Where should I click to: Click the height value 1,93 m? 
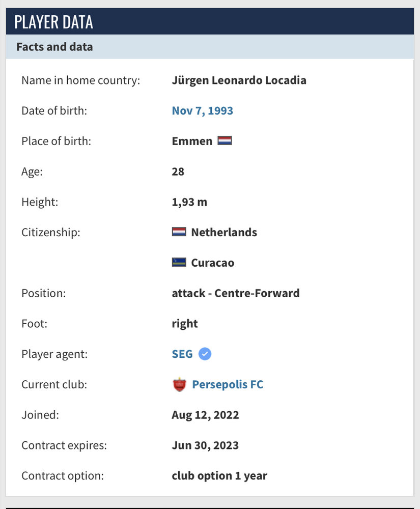pyautogui.click(x=189, y=202)
